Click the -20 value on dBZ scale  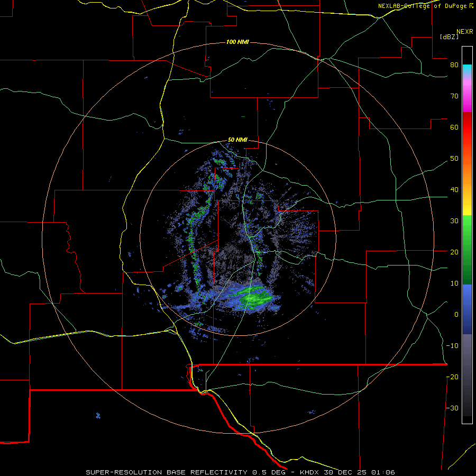452,377
